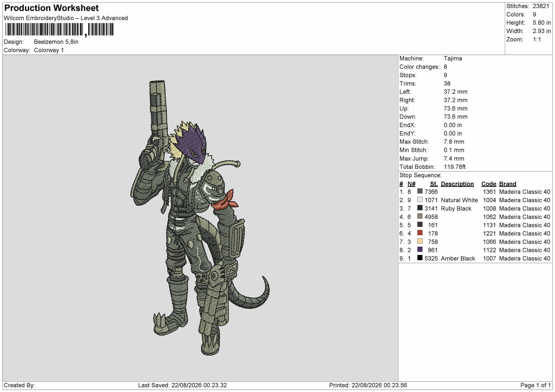The image size is (555, 392).
Task: Select the 'Color changes:' label
Action: click(x=420, y=67)
